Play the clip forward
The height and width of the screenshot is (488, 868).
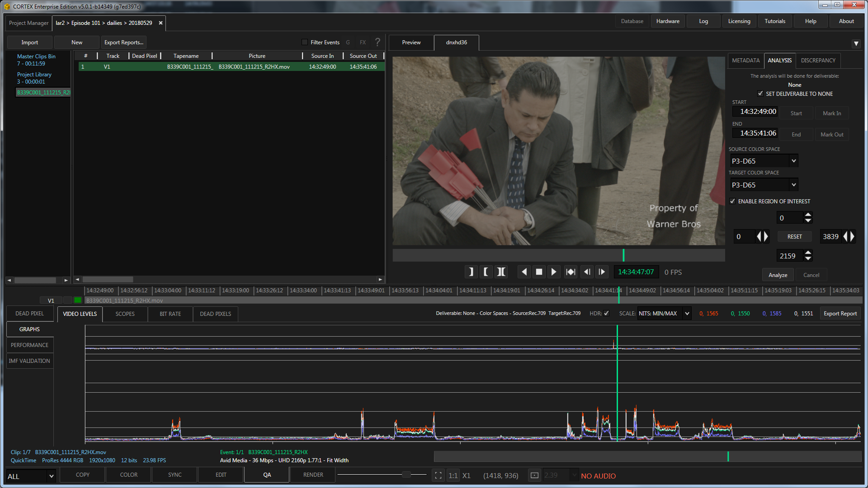[x=554, y=272]
